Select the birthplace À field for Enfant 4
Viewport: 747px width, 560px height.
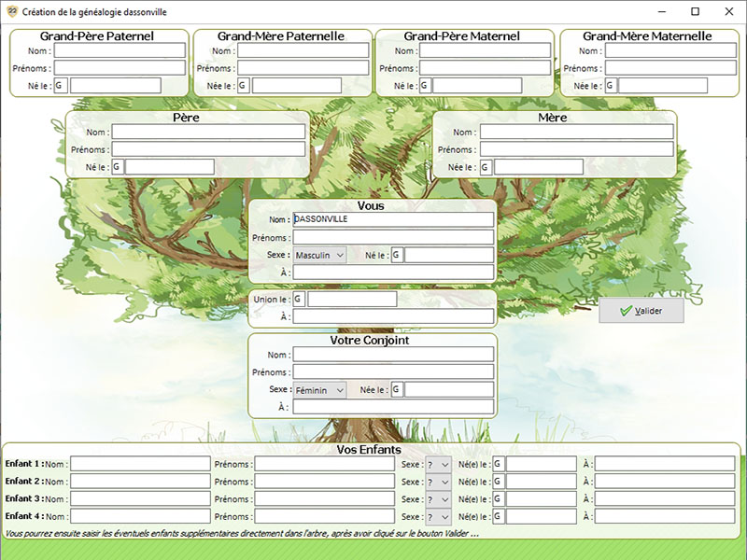click(664, 516)
